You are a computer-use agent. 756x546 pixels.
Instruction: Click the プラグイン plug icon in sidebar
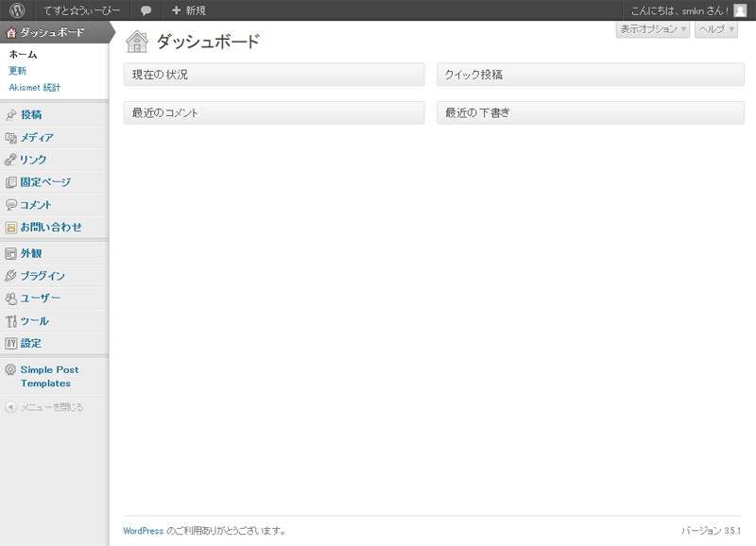(10, 277)
